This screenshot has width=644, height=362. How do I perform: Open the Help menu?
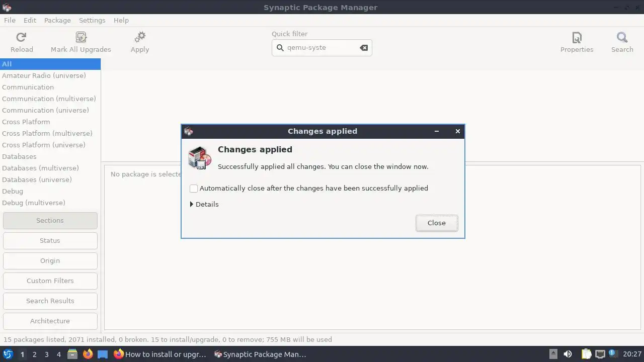click(121, 20)
